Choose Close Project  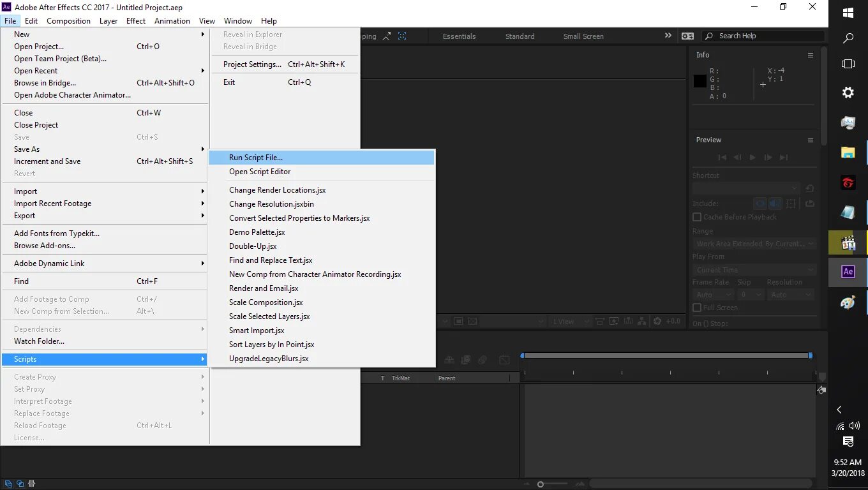[x=105, y=125]
